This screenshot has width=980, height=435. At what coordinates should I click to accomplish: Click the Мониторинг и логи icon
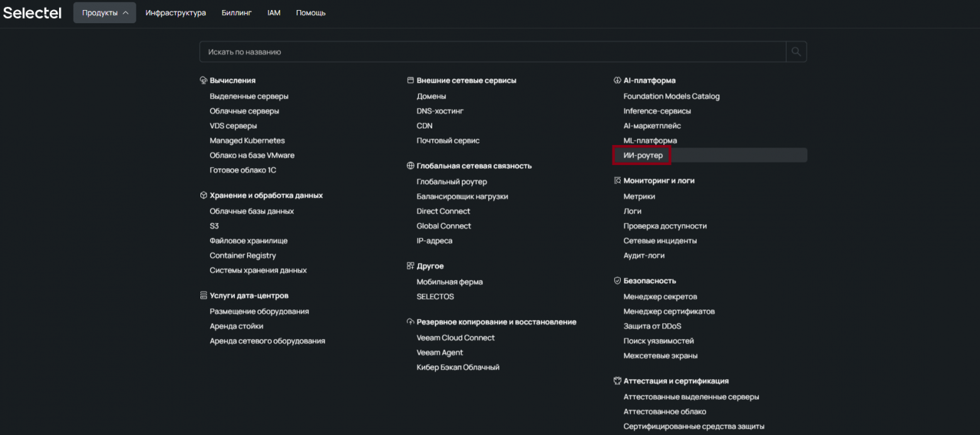[x=617, y=181]
